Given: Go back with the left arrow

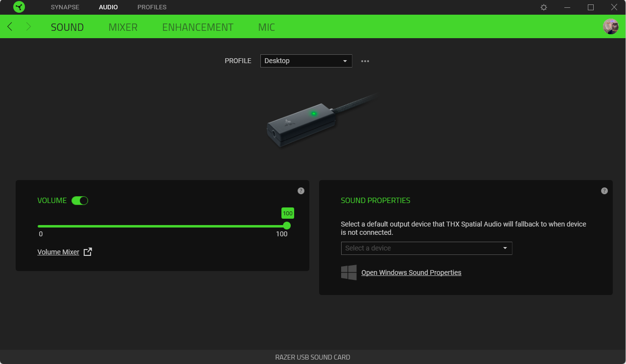Looking at the screenshot, I should [x=10, y=26].
